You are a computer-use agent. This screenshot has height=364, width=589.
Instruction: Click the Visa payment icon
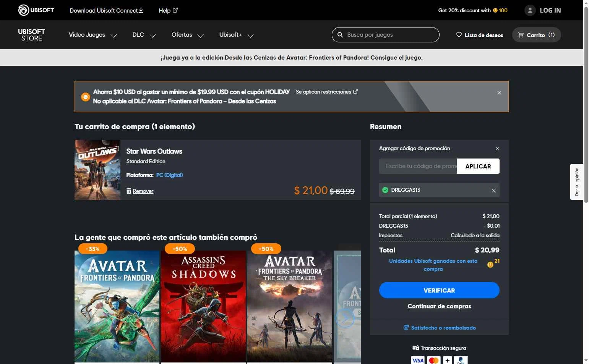click(418, 360)
